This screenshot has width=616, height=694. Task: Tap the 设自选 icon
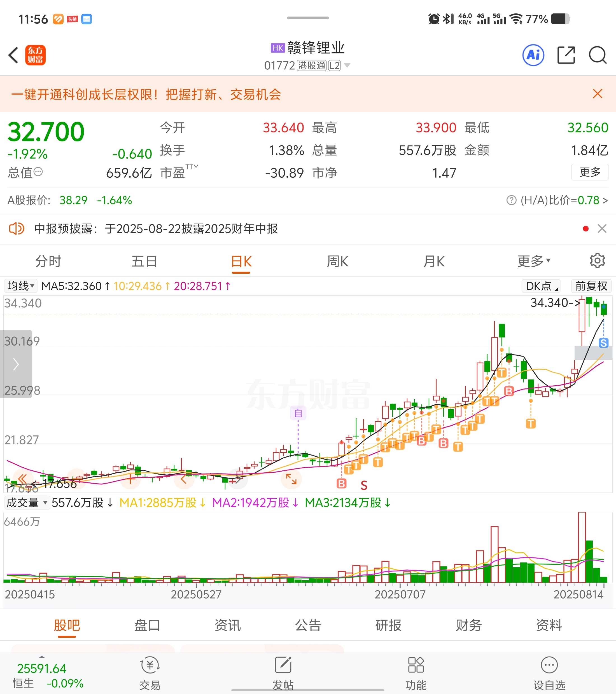(x=549, y=665)
